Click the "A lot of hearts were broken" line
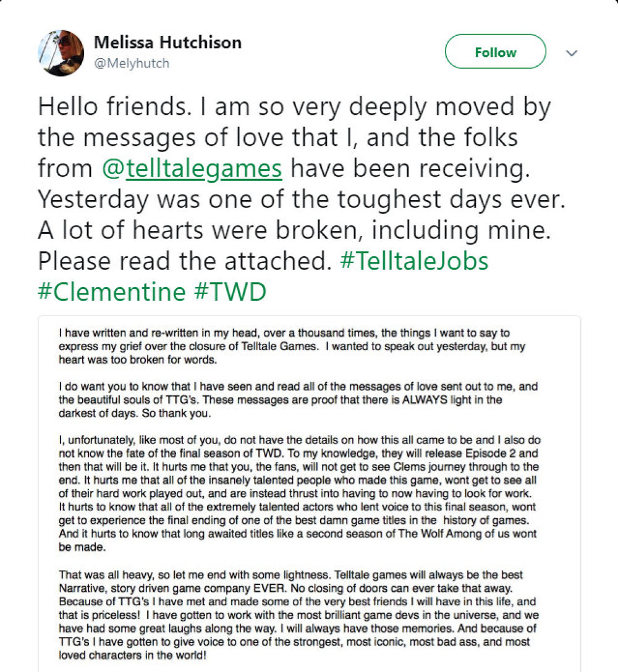 (294, 230)
